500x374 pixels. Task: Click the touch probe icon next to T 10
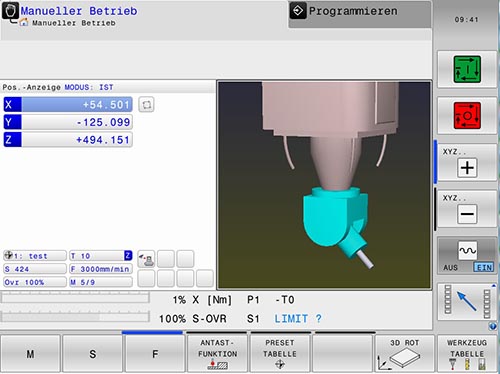(146, 259)
